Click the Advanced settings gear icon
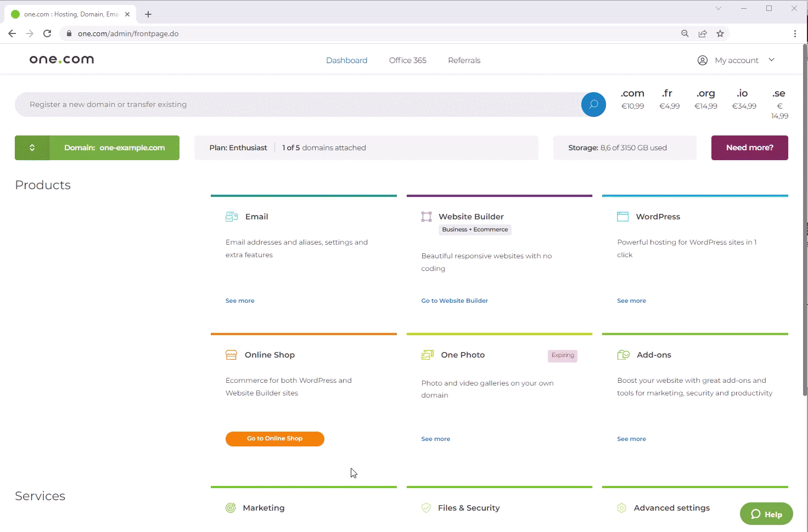The image size is (808, 532). click(x=621, y=508)
